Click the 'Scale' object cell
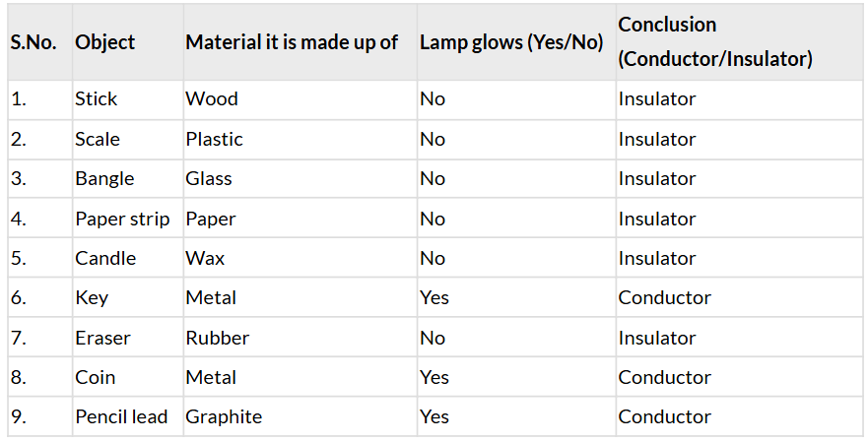The height and width of the screenshot is (442, 868). click(x=98, y=139)
